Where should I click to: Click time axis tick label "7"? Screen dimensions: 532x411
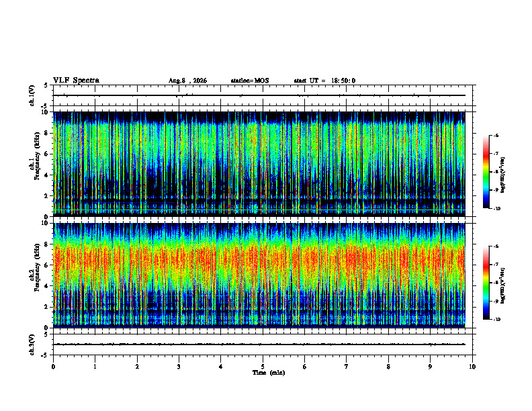[347, 367]
